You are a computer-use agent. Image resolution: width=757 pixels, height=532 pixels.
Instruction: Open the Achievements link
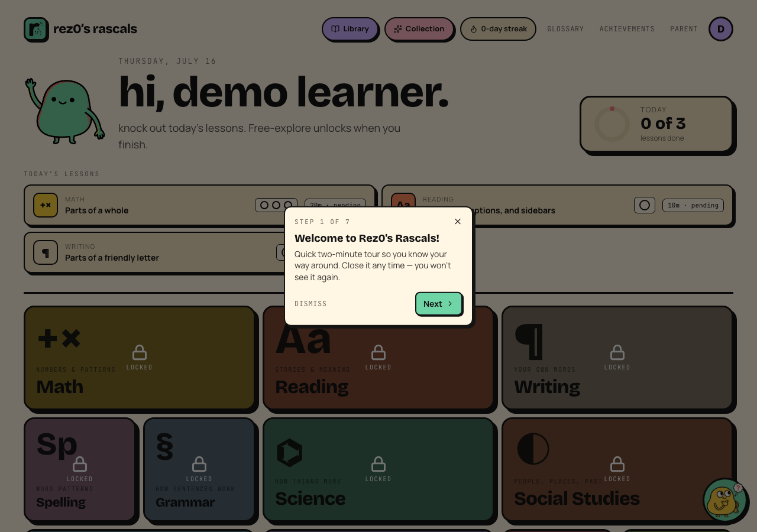627,29
